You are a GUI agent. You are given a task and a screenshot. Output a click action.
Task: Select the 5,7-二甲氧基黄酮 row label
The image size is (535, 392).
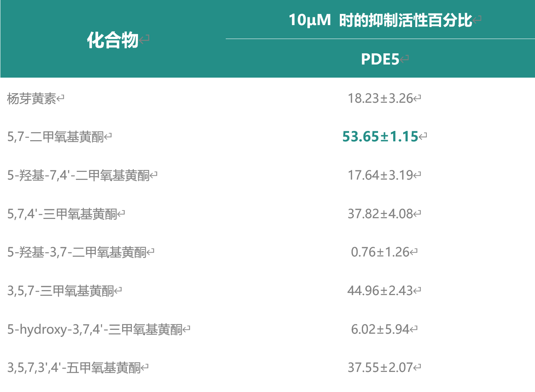pos(56,137)
